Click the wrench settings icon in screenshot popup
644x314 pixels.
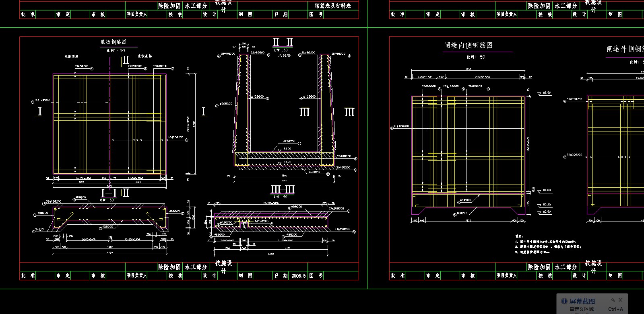tap(613, 300)
